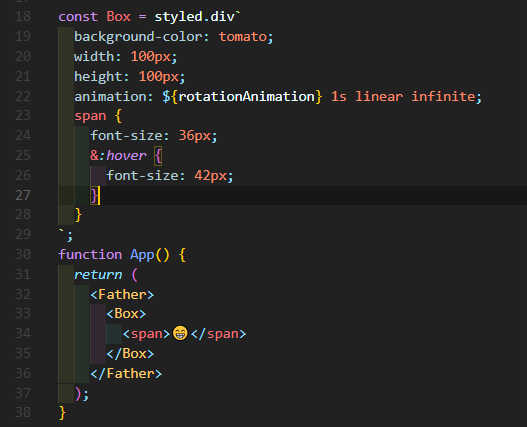Click the opening Box tag on line 33
The image size is (527, 427).
coord(126,314)
